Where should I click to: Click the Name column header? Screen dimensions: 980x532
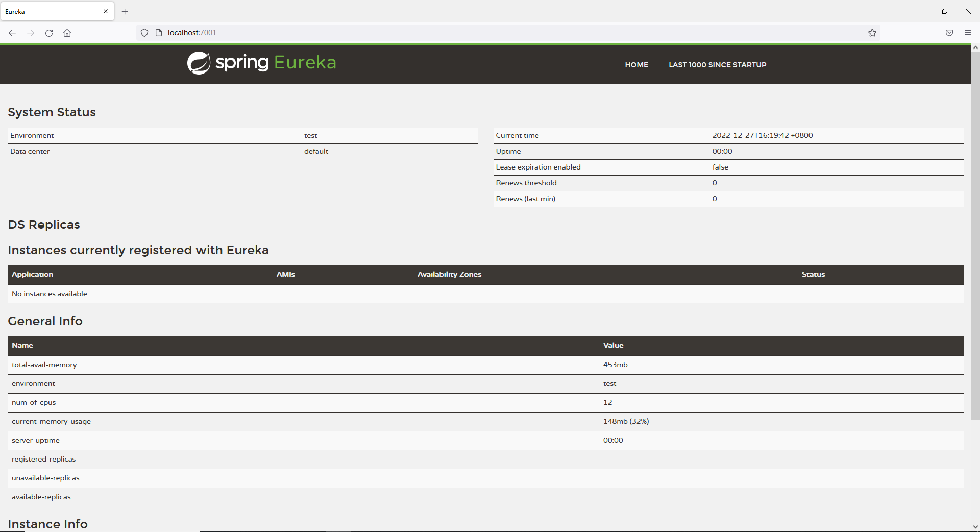click(22, 345)
